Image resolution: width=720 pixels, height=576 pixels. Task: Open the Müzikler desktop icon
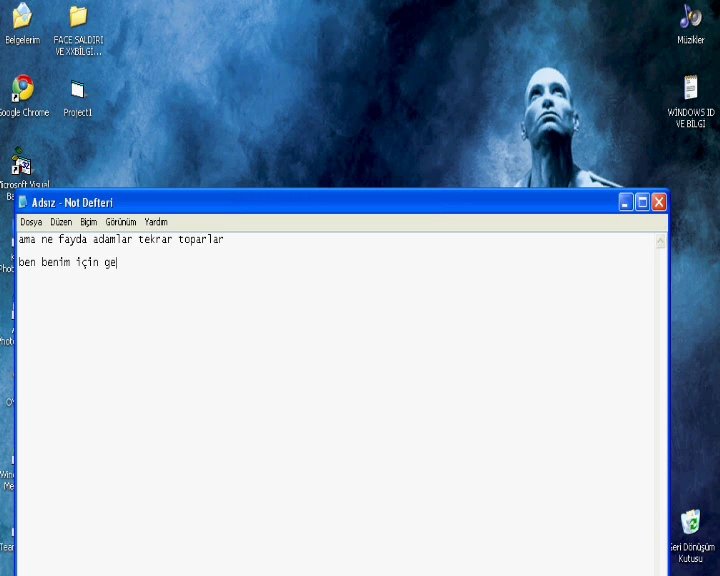click(x=690, y=17)
